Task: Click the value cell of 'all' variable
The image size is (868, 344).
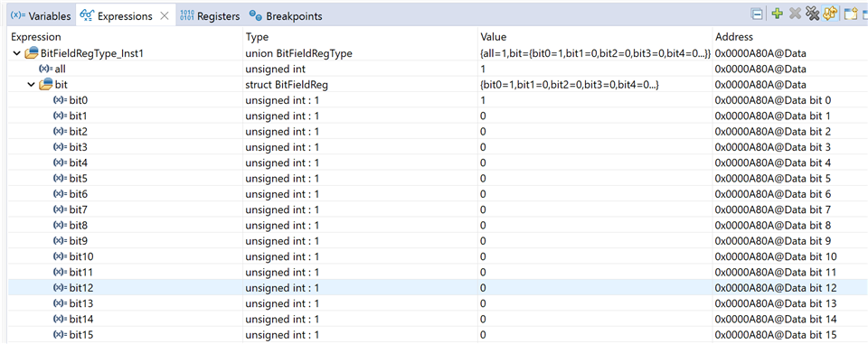Action: [x=595, y=70]
